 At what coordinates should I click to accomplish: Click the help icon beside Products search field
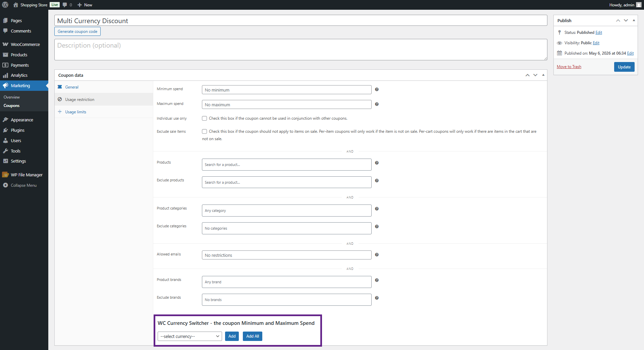(377, 163)
